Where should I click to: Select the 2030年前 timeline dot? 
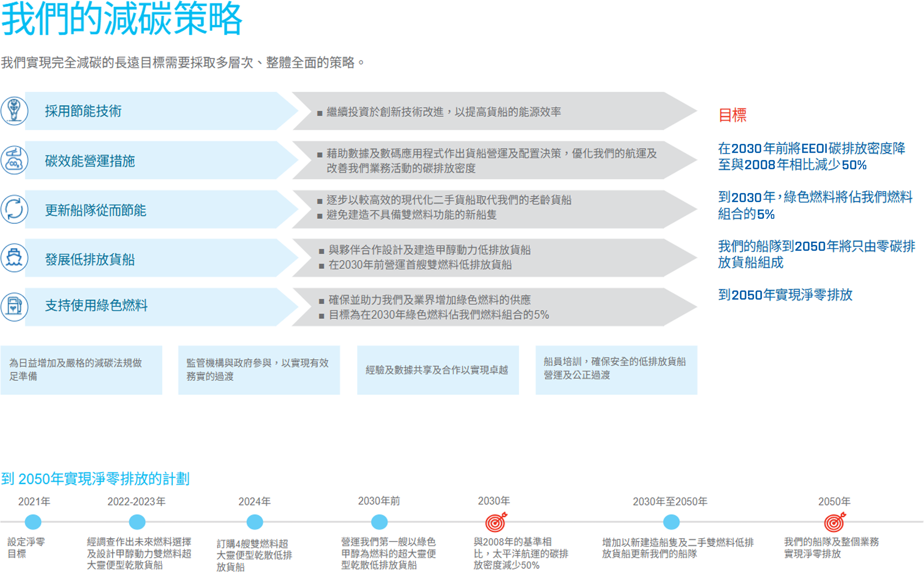pyautogui.click(x=379, y=522)
